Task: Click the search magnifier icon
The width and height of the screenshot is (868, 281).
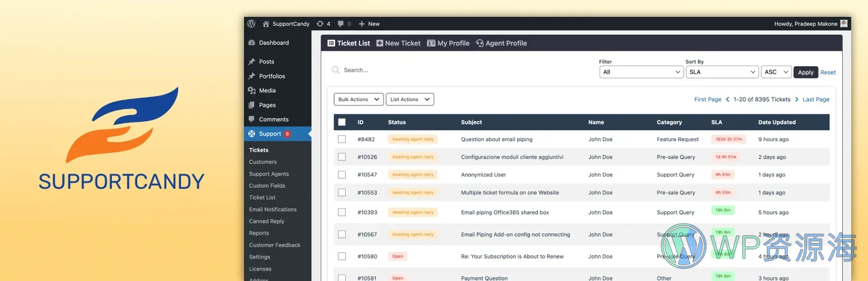Action: (x=336, y=70)
